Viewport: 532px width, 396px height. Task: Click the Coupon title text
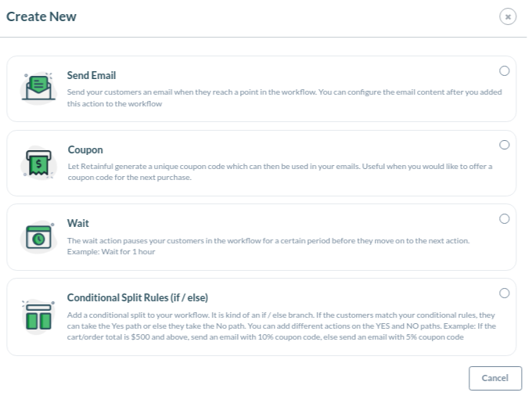tap(85, 149)
